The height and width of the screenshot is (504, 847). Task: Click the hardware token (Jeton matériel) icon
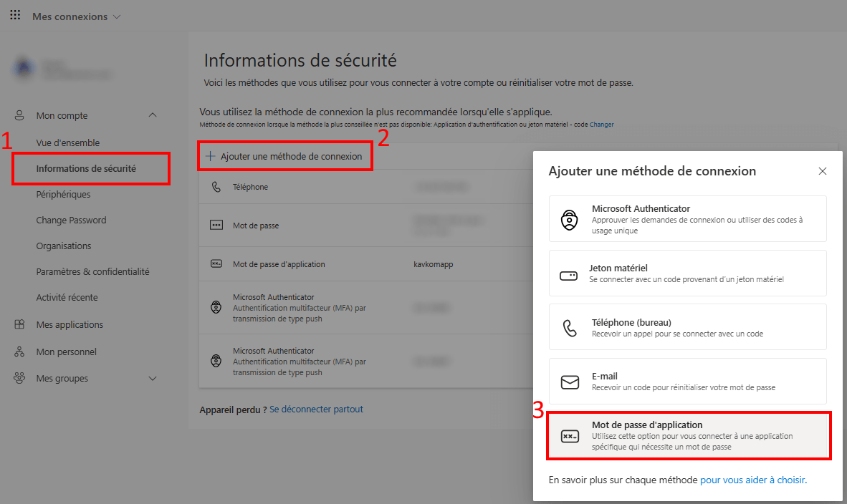[x=569, y=276]
